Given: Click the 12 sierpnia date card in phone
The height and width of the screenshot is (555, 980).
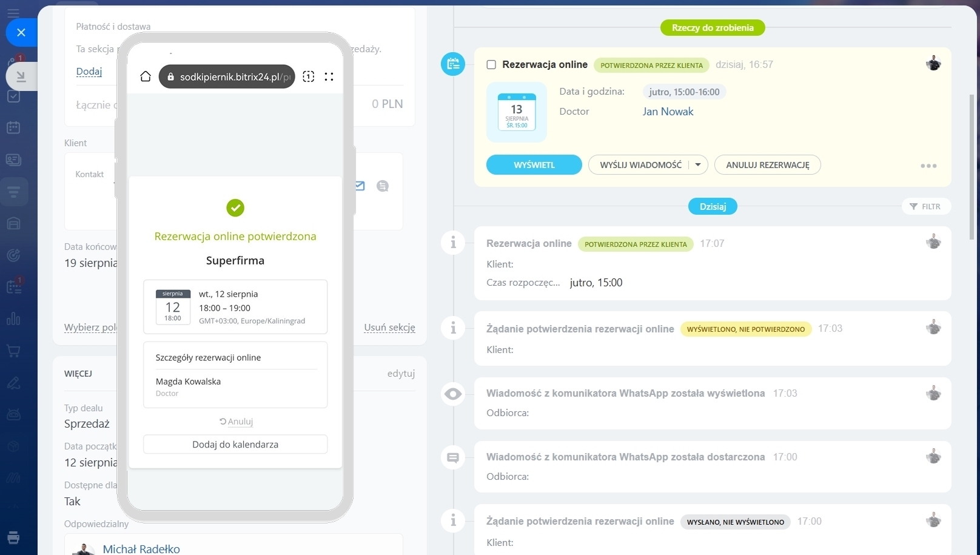Looking at the screenshot, I should [235, 307].
